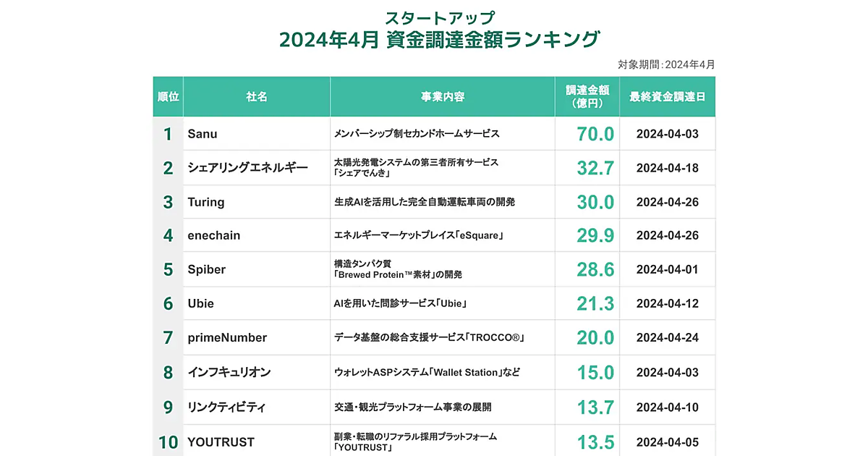868x456 pixels.
Task: Click the 70.0 funding amount for Sanu
Action: 595,134
